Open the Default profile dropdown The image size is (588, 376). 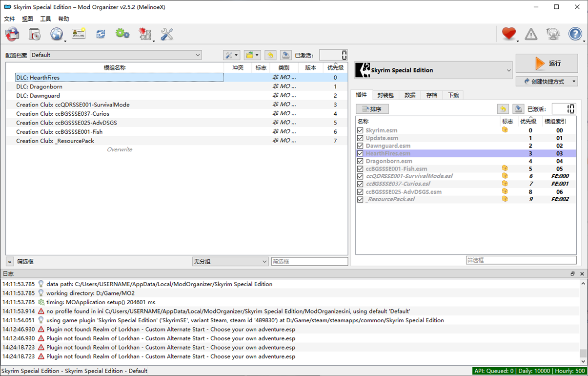pyautogui.click(x=116, y=55)
